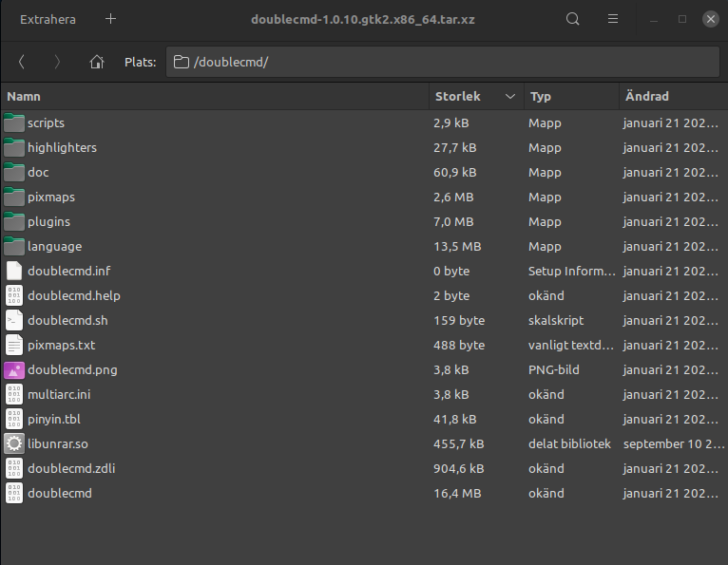Screen dimensions: 728x565
Task: Click the doublecmd executable icon
Action: coord(14,493)
